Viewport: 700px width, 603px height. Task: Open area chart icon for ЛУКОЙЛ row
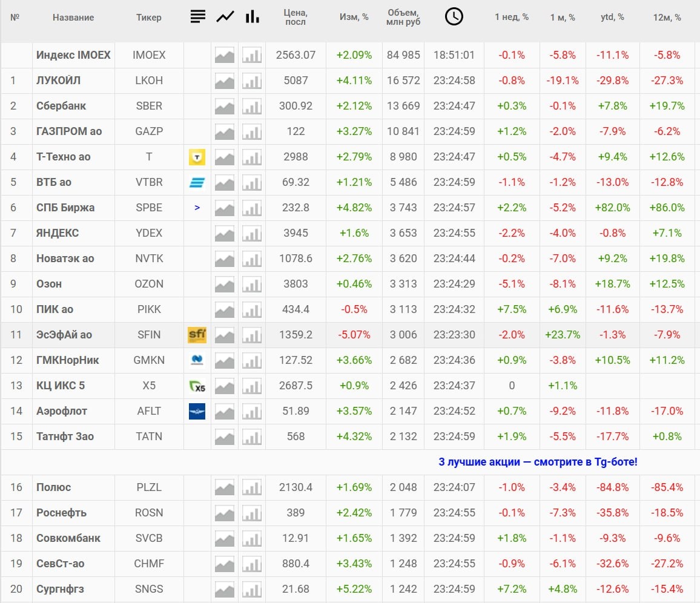pyautogui.click(x=225, y=81)
